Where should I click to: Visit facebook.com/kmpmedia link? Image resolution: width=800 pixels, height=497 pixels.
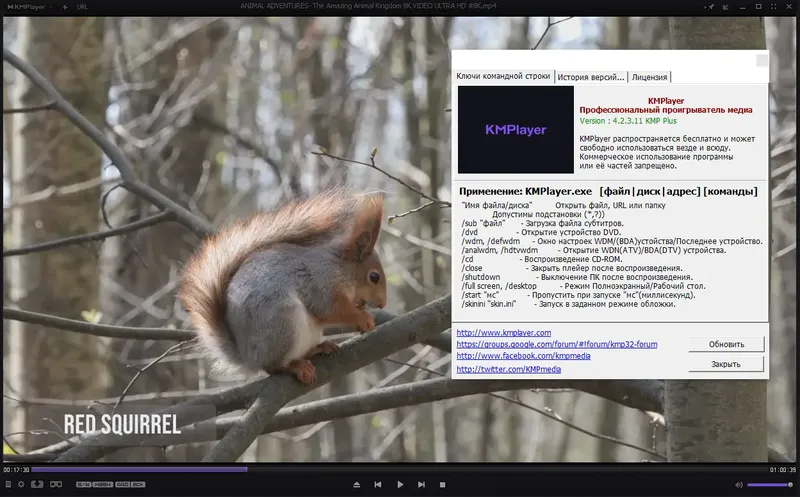523,356
